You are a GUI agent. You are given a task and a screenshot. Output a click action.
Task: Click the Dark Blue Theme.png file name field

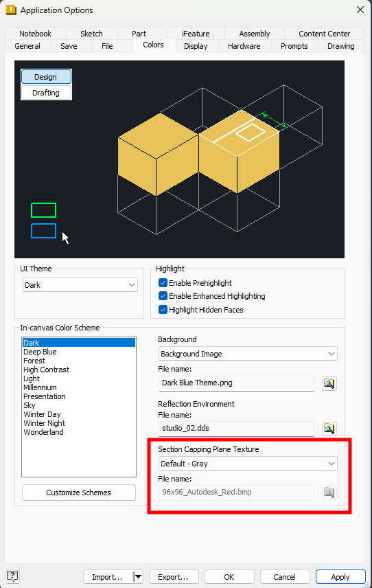point(236,383)
